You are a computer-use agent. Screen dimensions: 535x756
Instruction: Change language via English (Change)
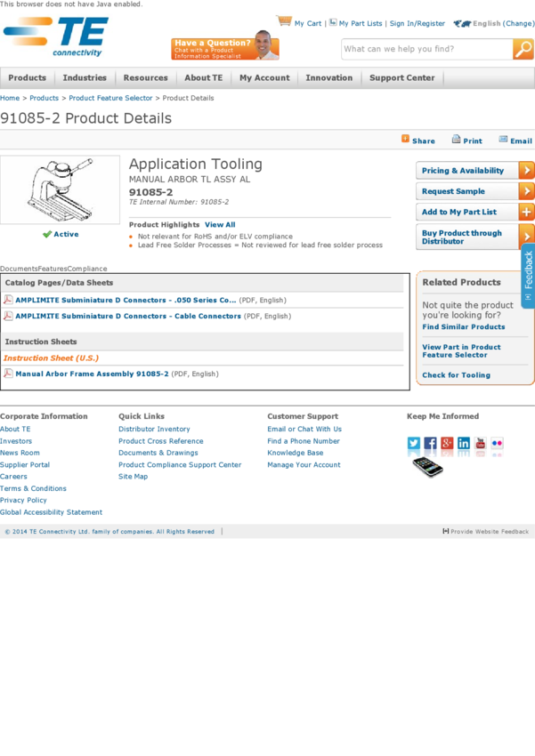click(x=503, y=23)
